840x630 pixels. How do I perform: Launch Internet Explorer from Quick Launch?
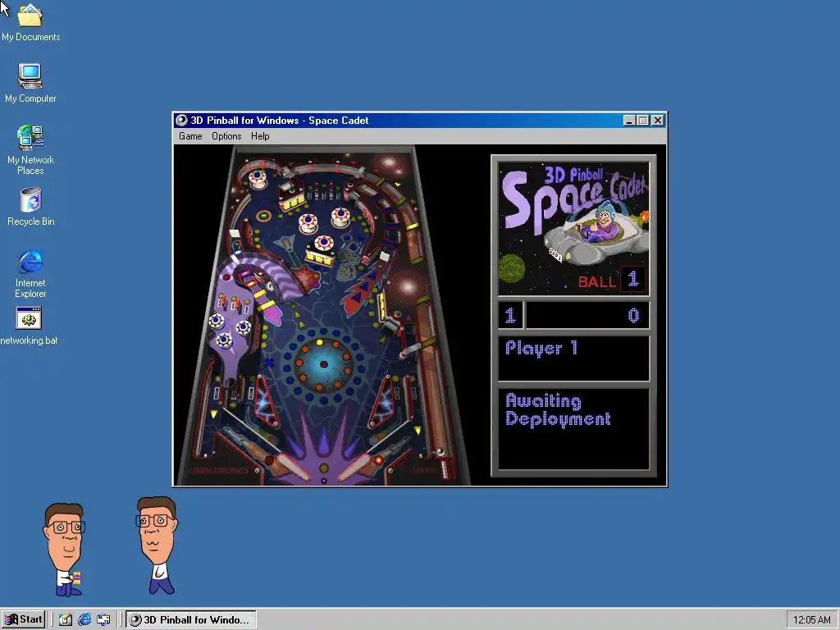pos(84,620)
